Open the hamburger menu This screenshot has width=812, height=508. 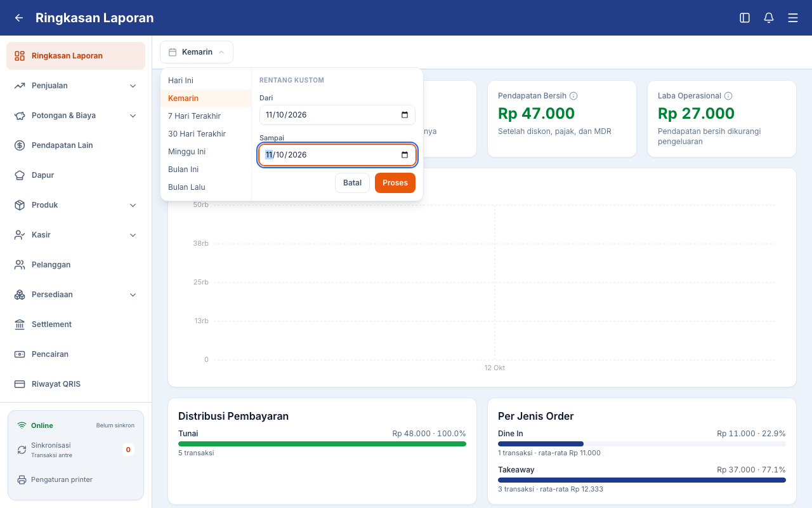click(x=793, y=18)
